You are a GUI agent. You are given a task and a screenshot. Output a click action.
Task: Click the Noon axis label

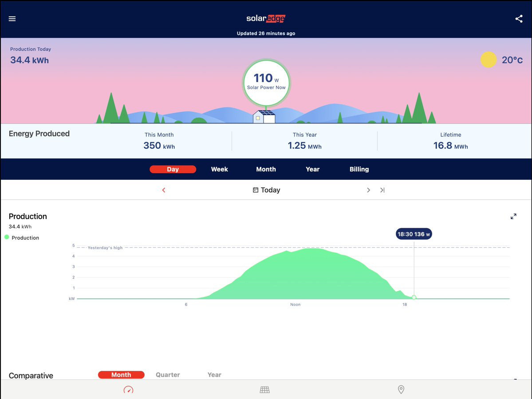click(x=295, y=304)
